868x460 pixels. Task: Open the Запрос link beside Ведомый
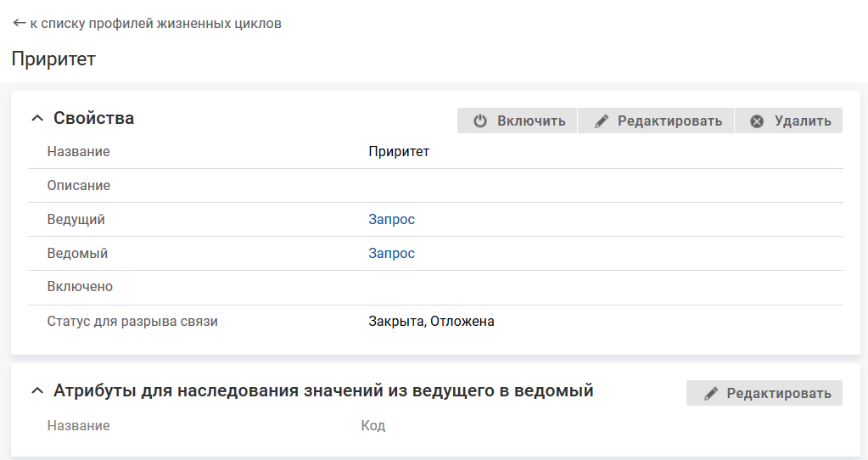[x=391, y=254]
